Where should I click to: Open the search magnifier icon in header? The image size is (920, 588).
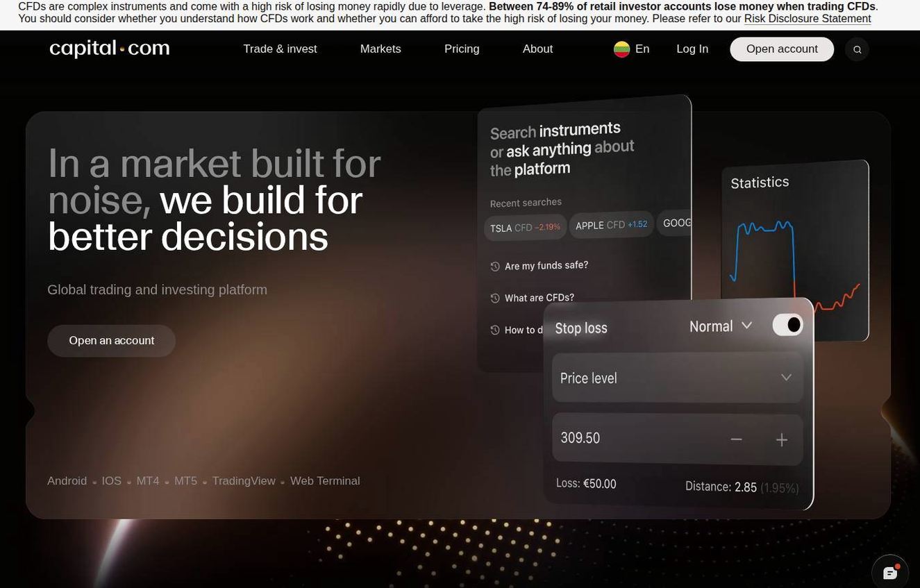pos(857,49)
